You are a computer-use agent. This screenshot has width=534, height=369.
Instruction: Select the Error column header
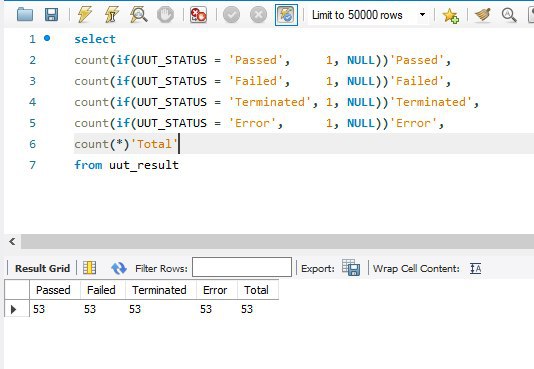coord(217,290)
